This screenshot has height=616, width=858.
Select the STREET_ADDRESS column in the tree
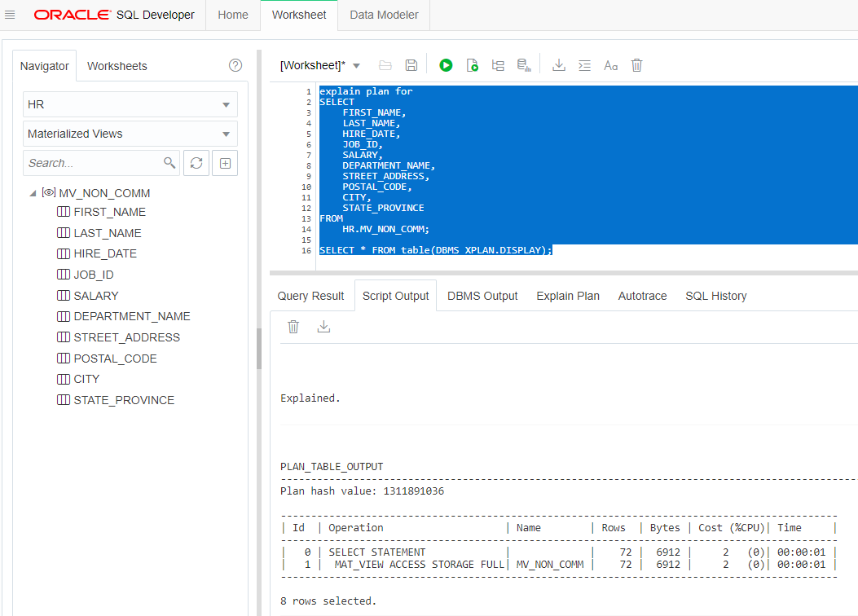coord(127,337)
